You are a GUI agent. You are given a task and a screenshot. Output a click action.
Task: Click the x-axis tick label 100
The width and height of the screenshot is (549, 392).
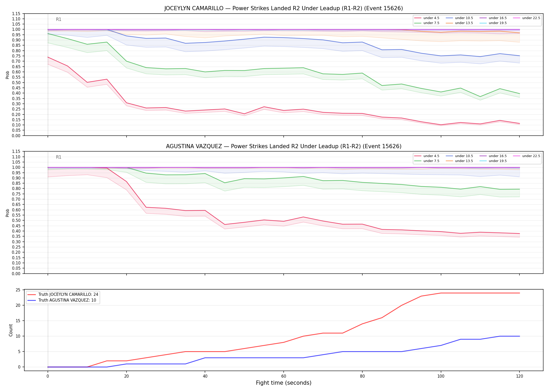[441, 376]
